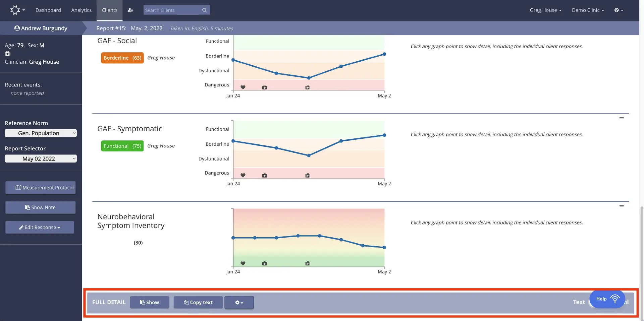This screenshot has height=321, width=644.
Task: Click the heart icon under GAF - Social graph
Action: pos(243,87)
